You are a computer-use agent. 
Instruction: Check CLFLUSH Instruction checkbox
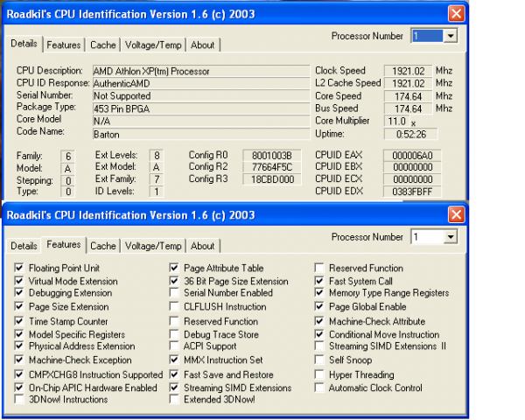[x=174, y=306]
